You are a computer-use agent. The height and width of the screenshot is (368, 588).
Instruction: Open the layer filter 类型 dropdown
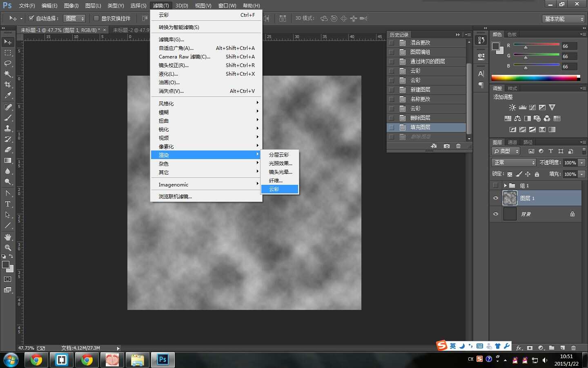(506, 151)
